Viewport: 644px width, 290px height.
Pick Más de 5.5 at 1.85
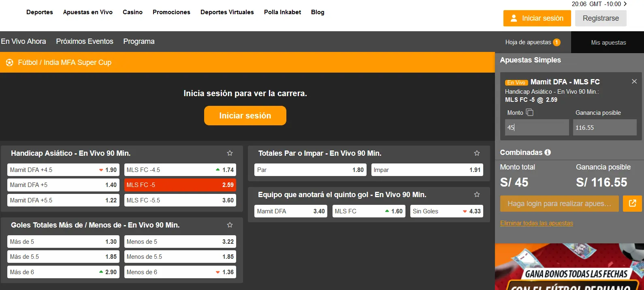[63, 257]
